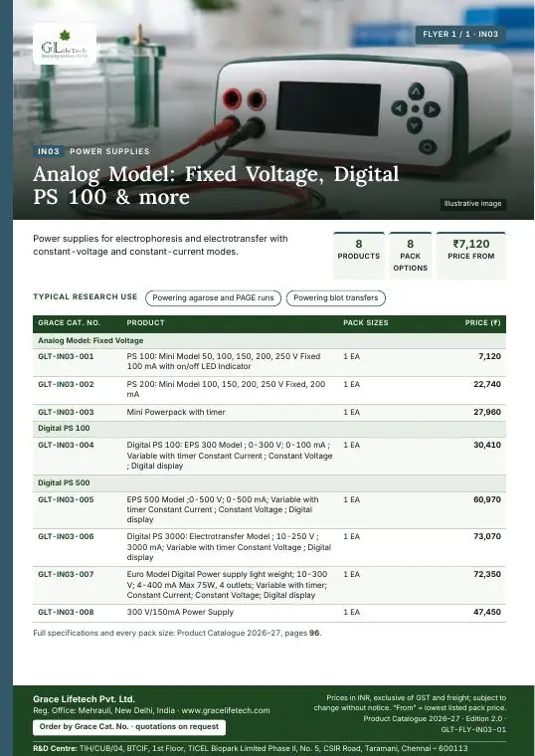
Task: Click catalogue number GLT-IN03-007
Action: pyautogui.click(x=66, y=575)
